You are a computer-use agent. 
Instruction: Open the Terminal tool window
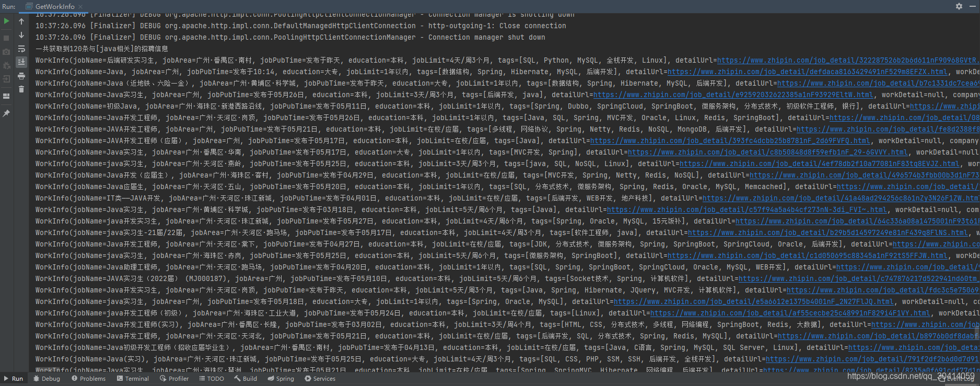tap(133, 379)
